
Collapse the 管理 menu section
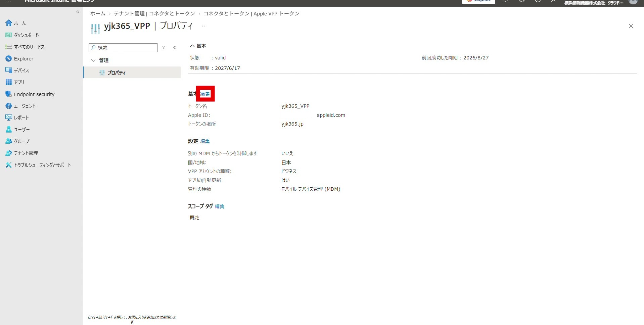(93, 60)
